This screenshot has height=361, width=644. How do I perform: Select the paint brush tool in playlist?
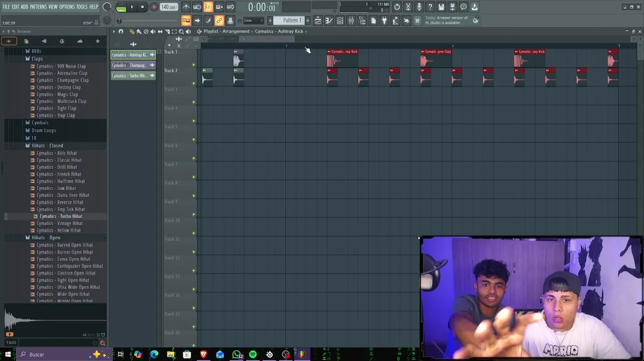click(x=139, y=31)
